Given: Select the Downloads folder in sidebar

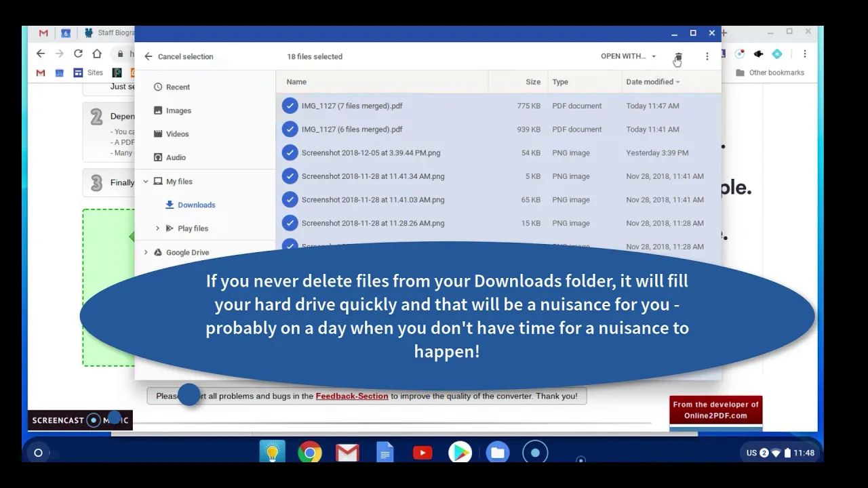Looking at the screenshot, I should coord(191,205).
